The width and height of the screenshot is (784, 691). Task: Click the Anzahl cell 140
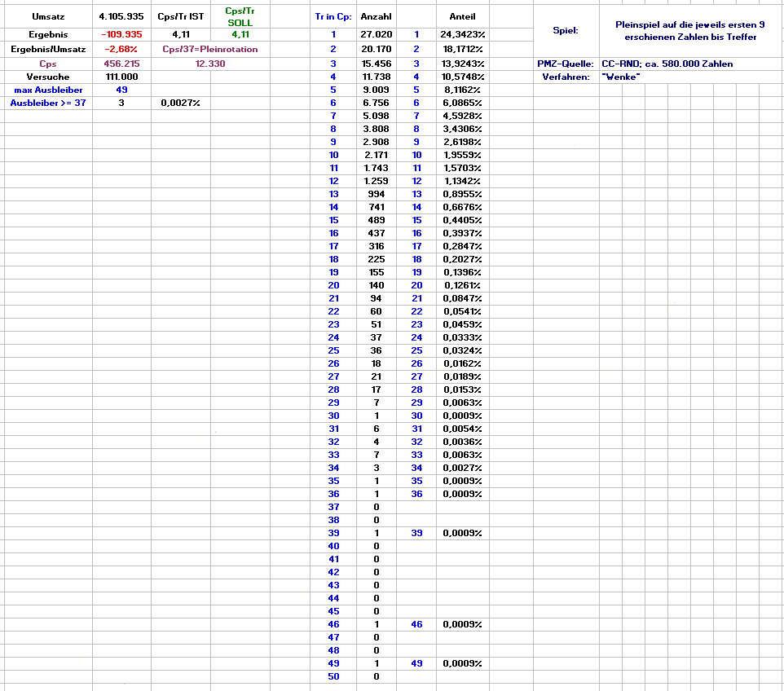(376, 285)
